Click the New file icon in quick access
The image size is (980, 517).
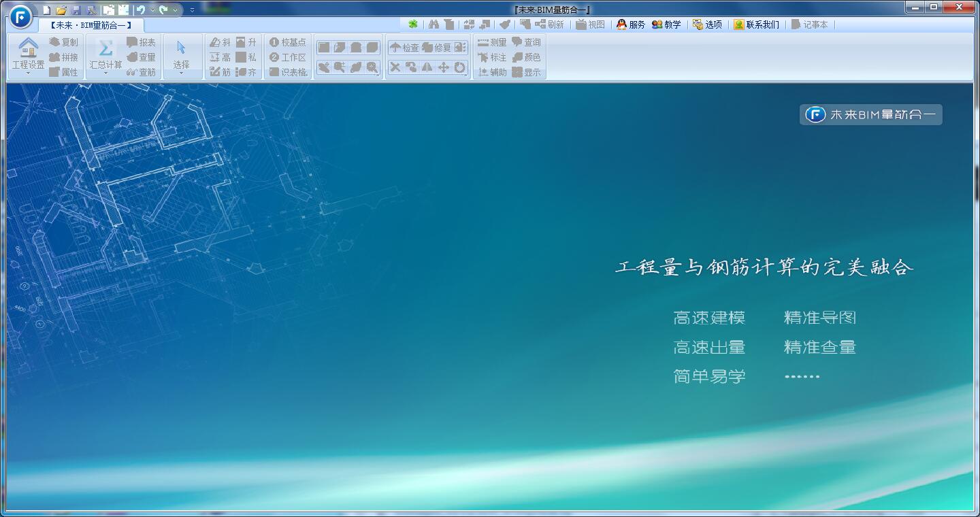46,10
